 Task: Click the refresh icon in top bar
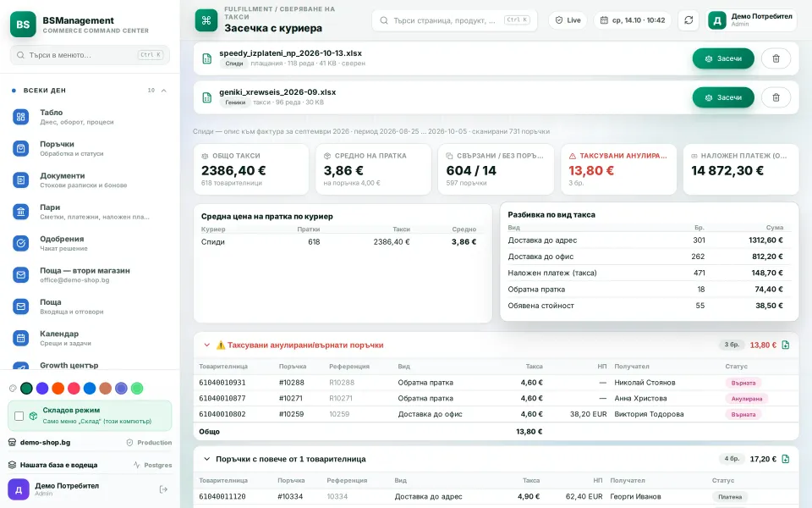(x=689, y=20)
